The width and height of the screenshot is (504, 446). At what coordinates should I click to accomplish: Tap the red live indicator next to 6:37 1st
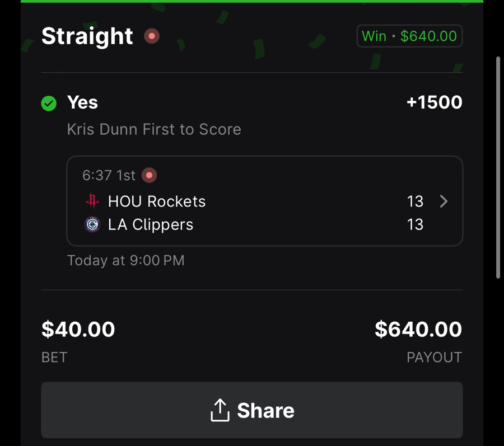click(x=149, y=175)
